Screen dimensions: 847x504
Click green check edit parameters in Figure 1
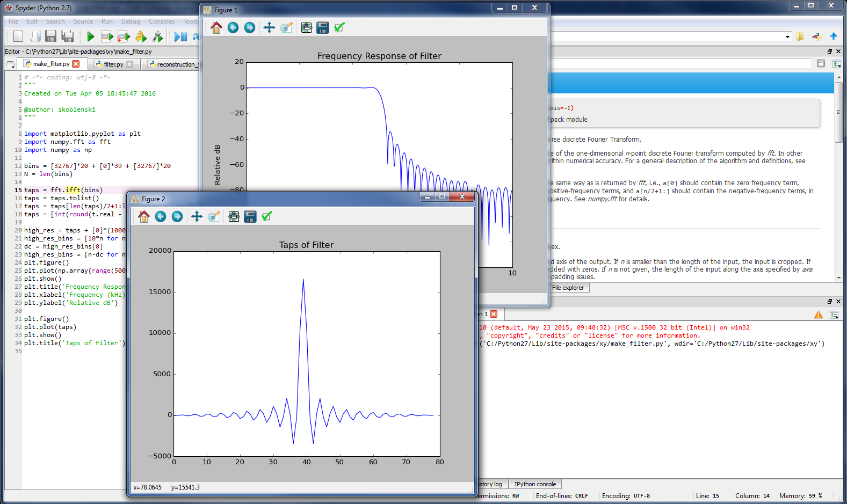339,27
